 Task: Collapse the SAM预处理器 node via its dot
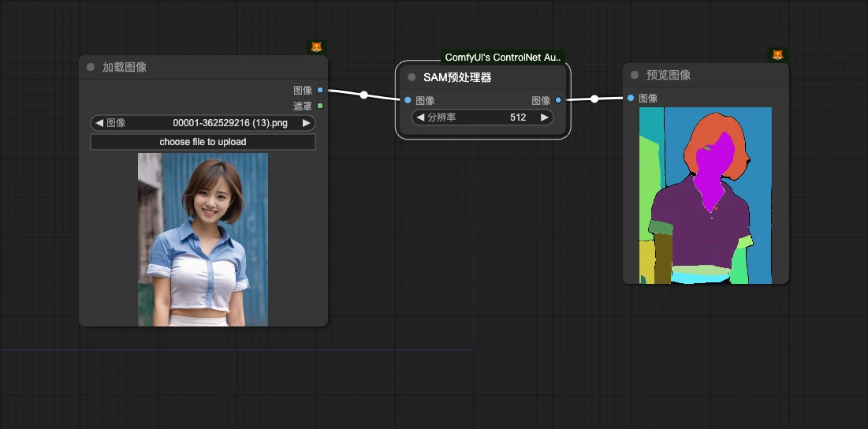click(412, 77)
